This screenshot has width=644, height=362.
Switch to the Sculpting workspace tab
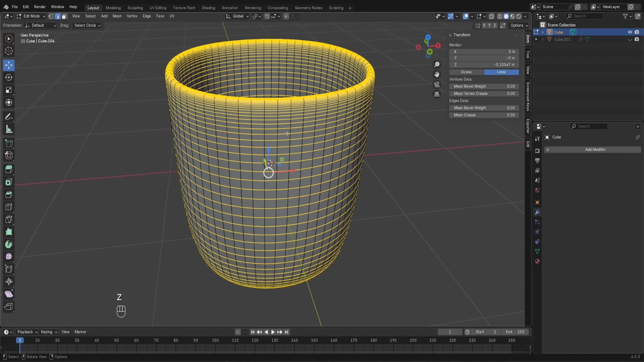tap(135, 8)
